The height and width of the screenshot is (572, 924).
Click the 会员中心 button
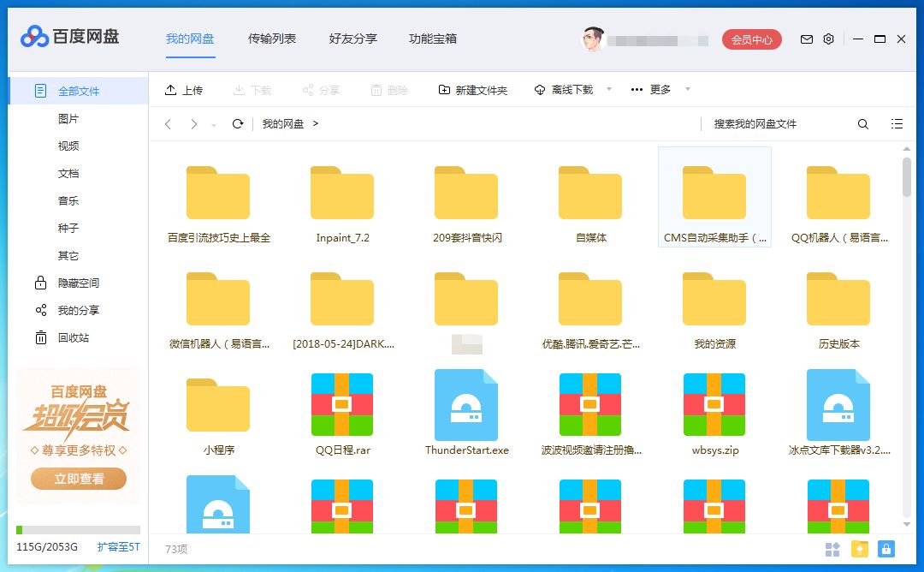(x=752, y=39)
